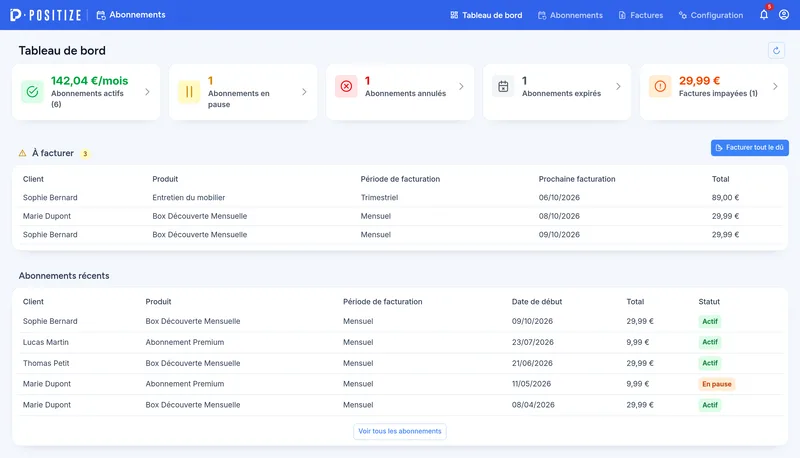Expand the Abonnements annulés chevron
Viewport: 800px width, 458px height.
coord(461,86)
